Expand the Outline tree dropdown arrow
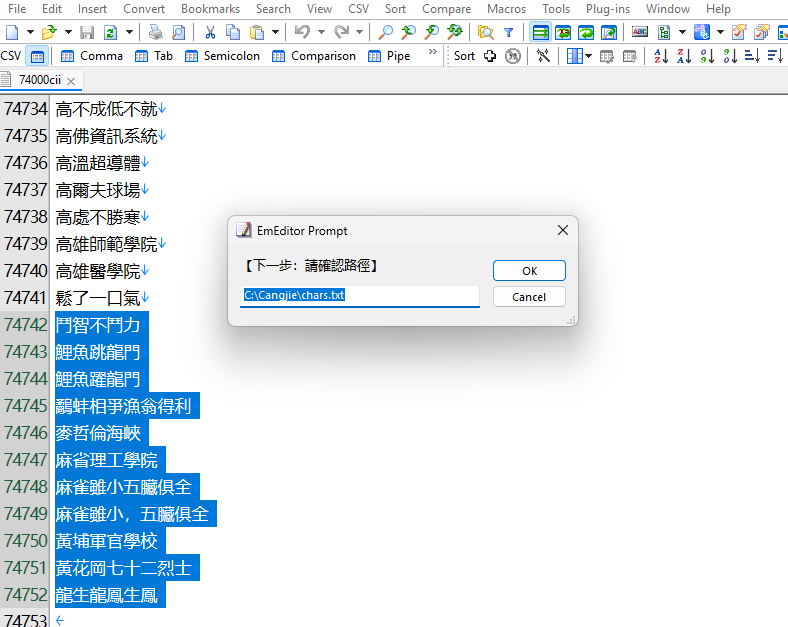The image size is (788, 627). click(x=682, y=33)
